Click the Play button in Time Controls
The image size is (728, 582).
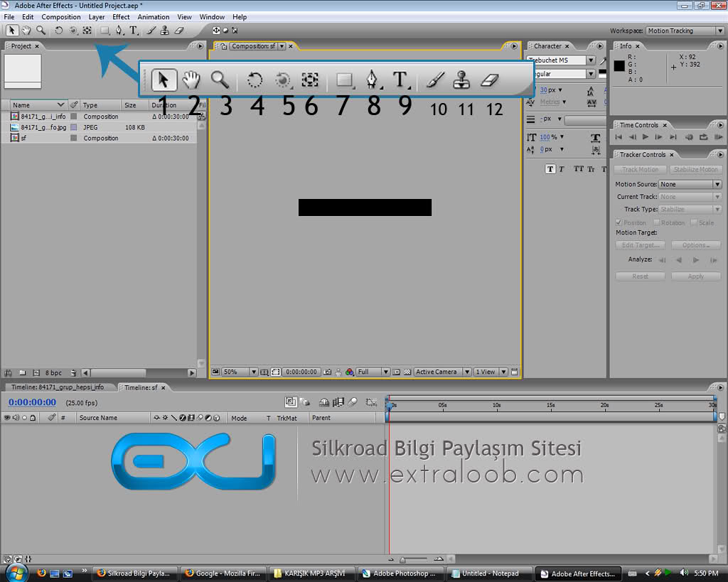point(646,137)
